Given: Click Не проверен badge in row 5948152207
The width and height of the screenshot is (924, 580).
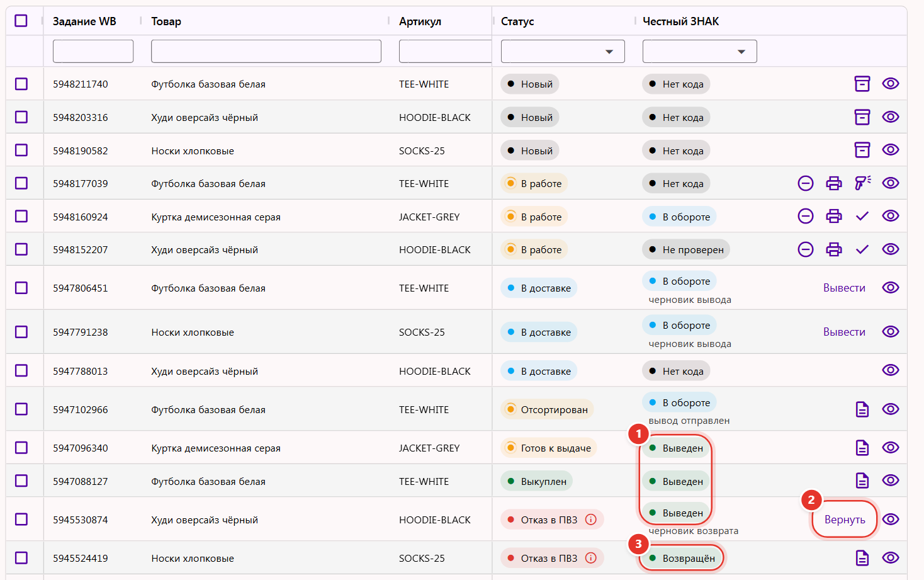Looking at the screenshot, I should coord(686,249).
